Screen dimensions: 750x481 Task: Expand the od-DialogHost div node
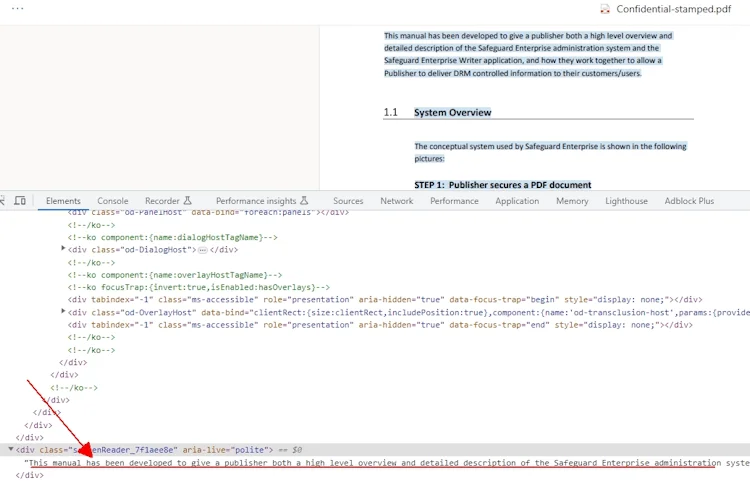click(x=63, y=249)
